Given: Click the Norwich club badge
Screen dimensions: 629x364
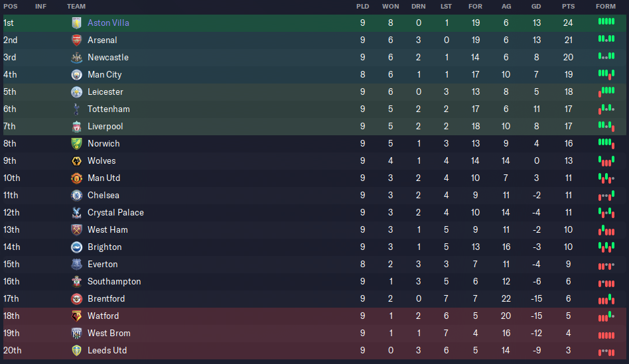Looking at the screenshot, I should [76, 143].
